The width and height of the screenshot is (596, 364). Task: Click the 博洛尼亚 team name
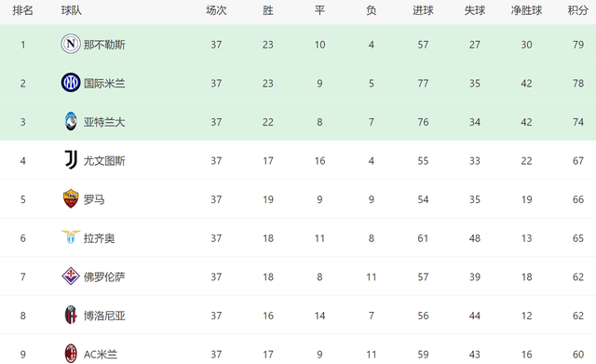coord(104,317)
